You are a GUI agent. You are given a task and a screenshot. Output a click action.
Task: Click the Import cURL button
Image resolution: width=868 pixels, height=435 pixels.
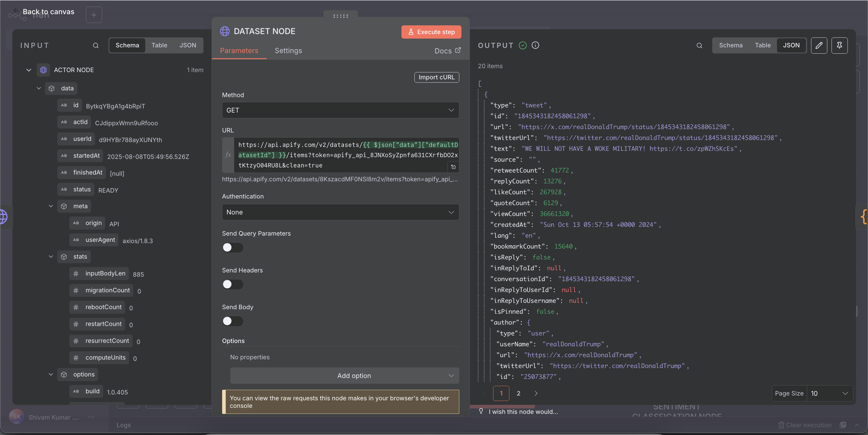click(x=436, y=77)
